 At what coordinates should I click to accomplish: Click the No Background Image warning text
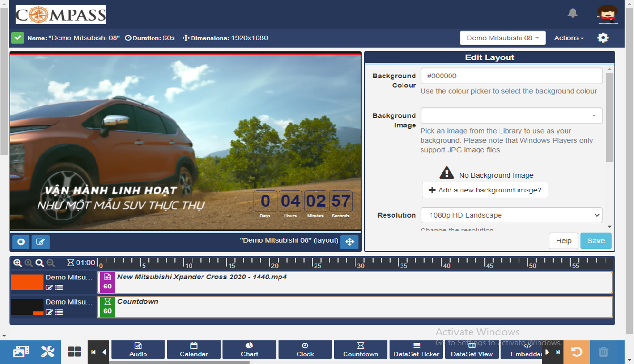pos(496,175)
